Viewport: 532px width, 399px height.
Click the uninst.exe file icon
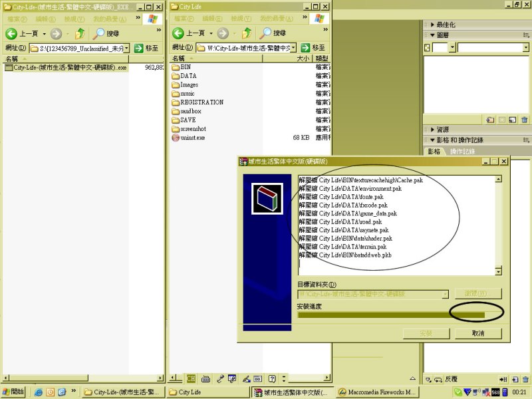tap(176, 138)
